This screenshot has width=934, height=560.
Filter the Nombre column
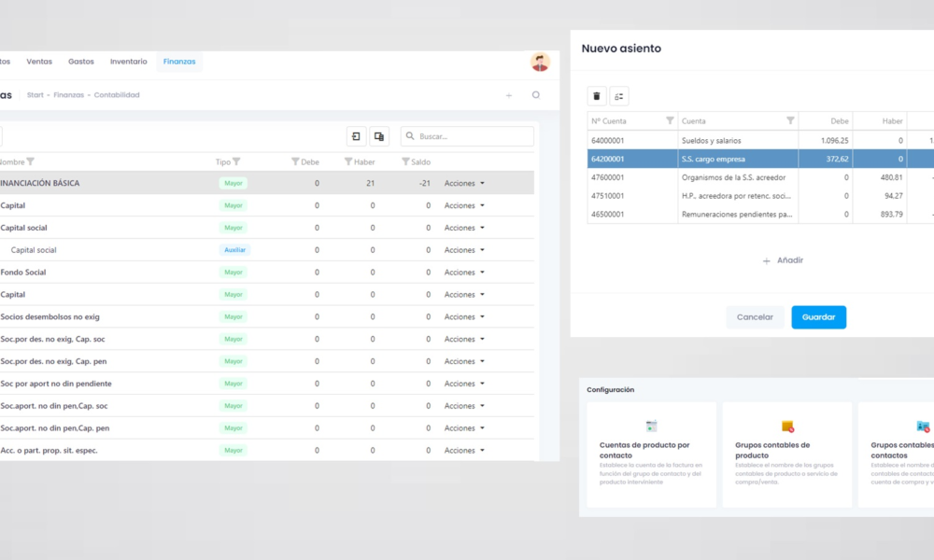click(x=31, y=161)
